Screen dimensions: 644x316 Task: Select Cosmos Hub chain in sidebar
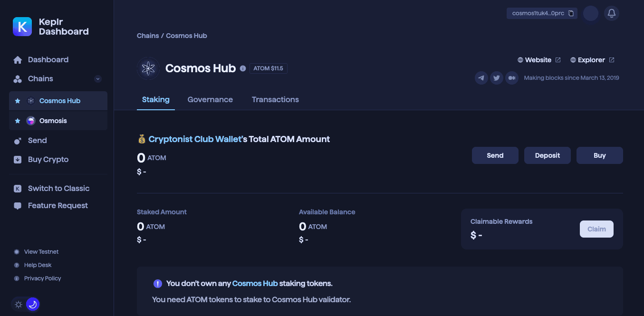click(x=58, y=101)
